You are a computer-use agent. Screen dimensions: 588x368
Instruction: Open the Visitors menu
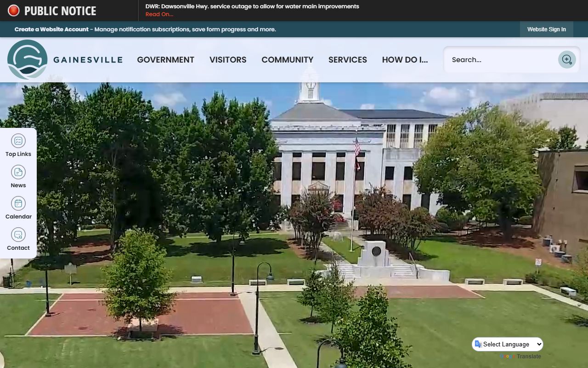click(228, 60)
